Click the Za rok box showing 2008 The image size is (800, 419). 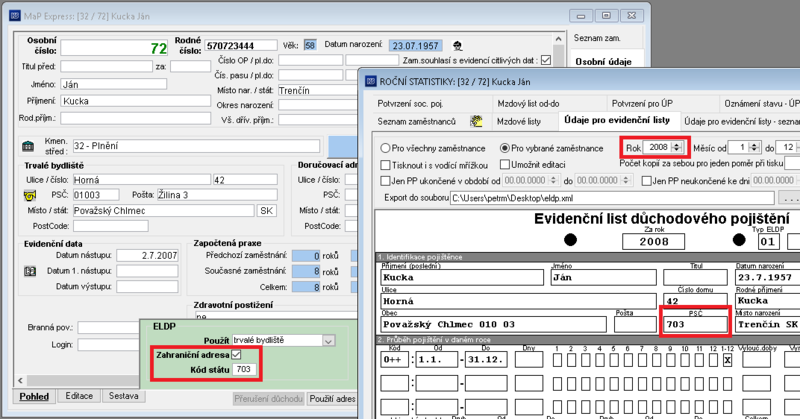coord(654,242)
